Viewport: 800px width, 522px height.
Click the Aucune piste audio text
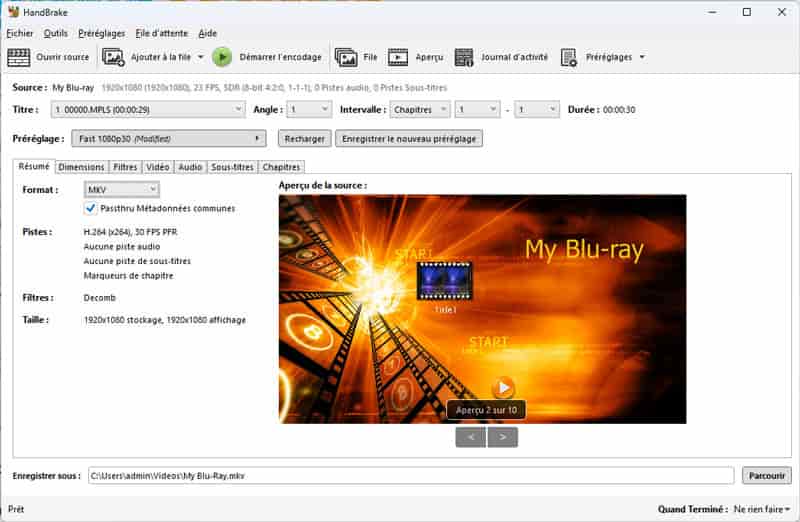tap(122, 246)
